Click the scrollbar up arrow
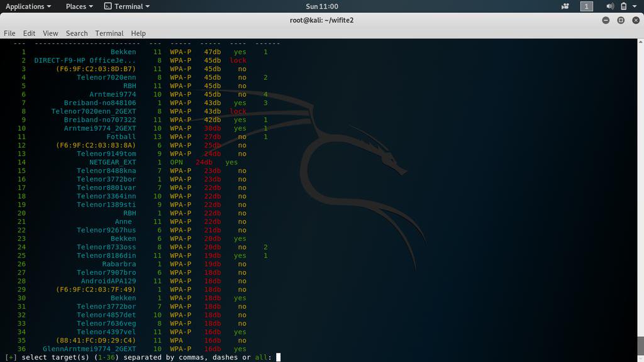This screenshot has width=644, height=362. click(640, 42)
